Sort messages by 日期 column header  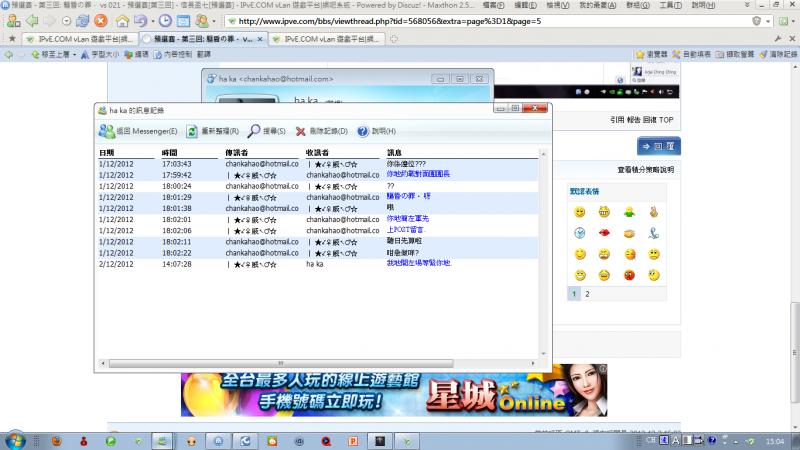(106, 152)
